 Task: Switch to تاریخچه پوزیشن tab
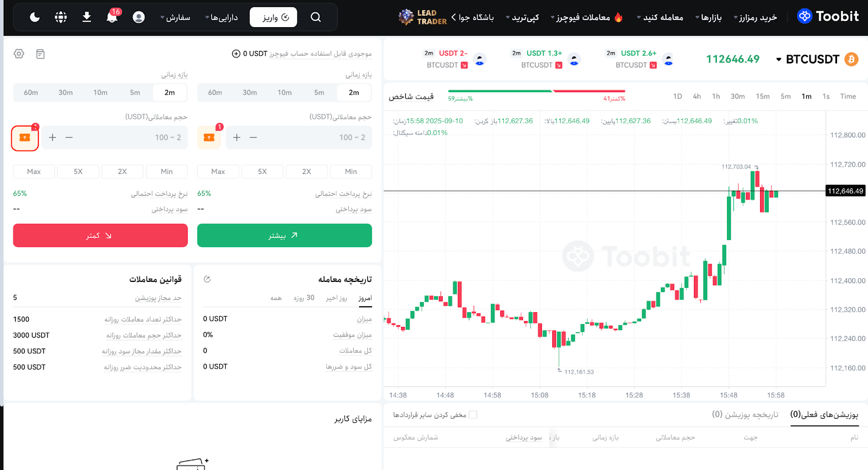[x=745, y=415]
